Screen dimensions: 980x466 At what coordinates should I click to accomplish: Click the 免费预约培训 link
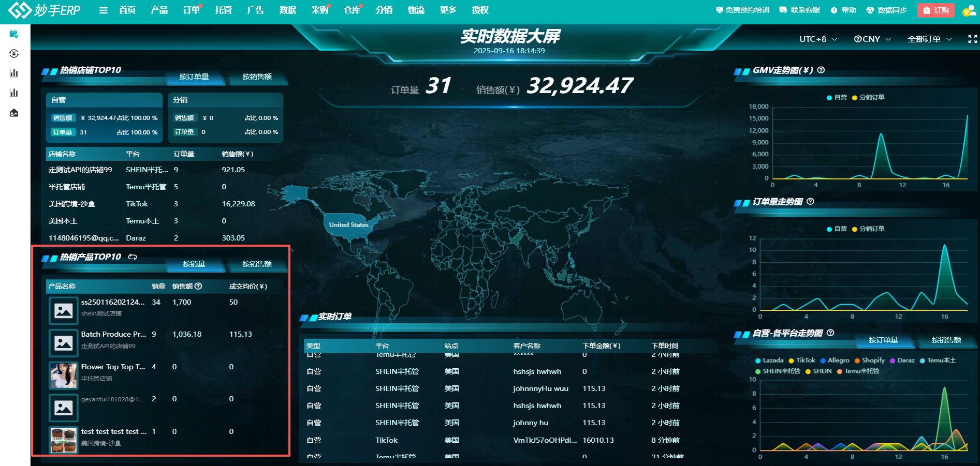[x=743, y=10]
